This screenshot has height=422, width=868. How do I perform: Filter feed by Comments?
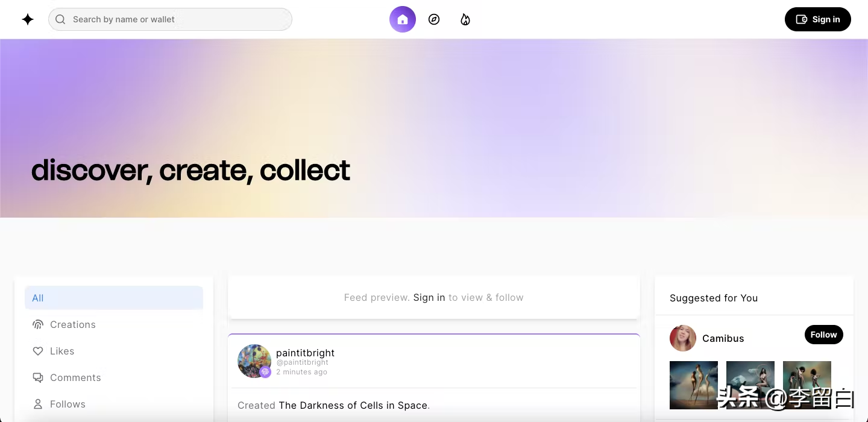[x=75, y=377]
